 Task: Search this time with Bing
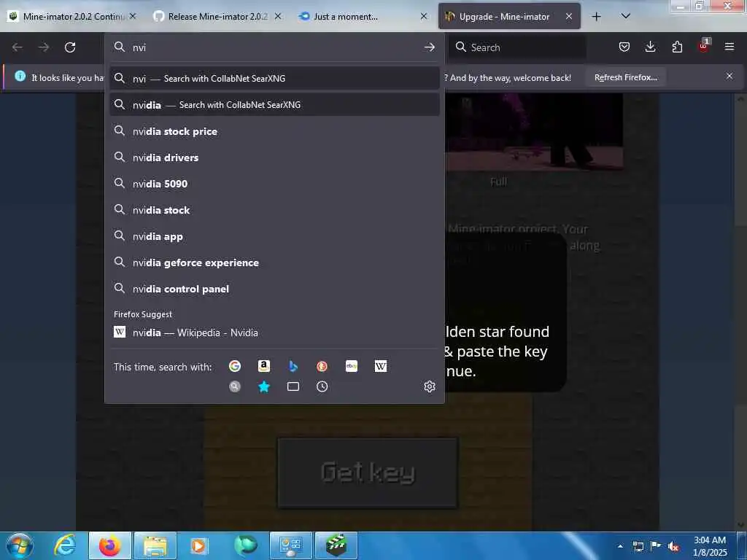(x=293, y=366)
